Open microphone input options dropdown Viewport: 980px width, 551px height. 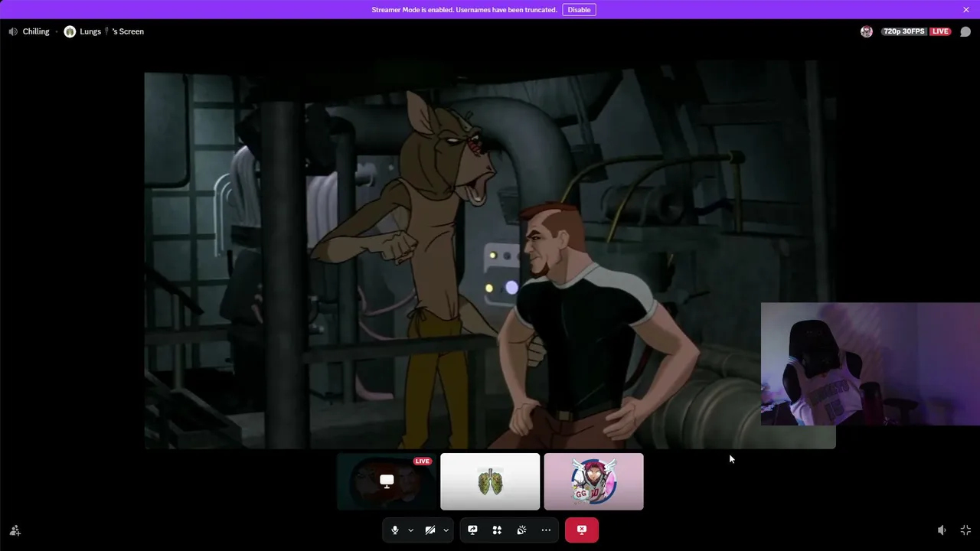point(410,530)
